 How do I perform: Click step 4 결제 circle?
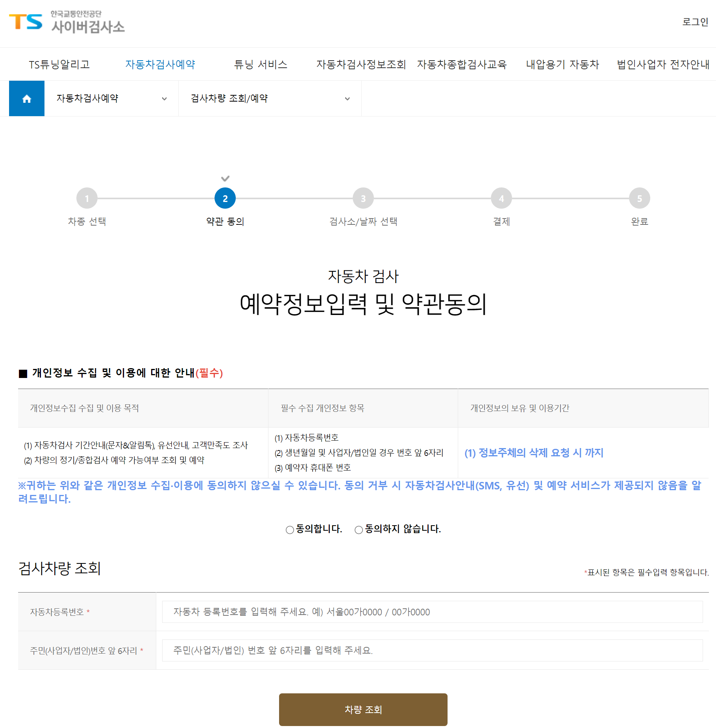tap(501, 198)
